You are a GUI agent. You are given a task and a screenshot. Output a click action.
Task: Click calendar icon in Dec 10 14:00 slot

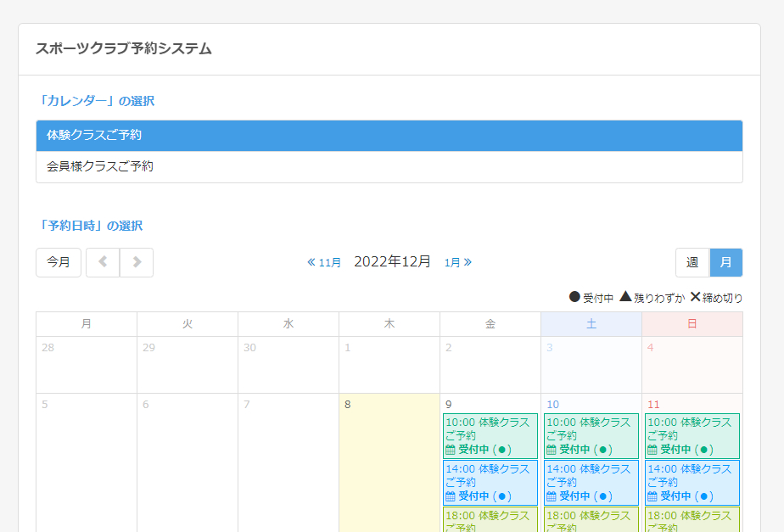(552, 496)
